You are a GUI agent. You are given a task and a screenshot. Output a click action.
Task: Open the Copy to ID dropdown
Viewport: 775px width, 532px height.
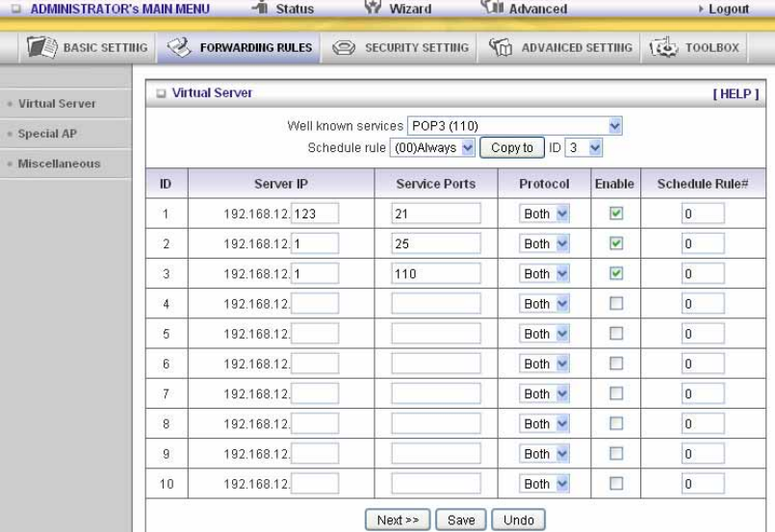(583, 148)
